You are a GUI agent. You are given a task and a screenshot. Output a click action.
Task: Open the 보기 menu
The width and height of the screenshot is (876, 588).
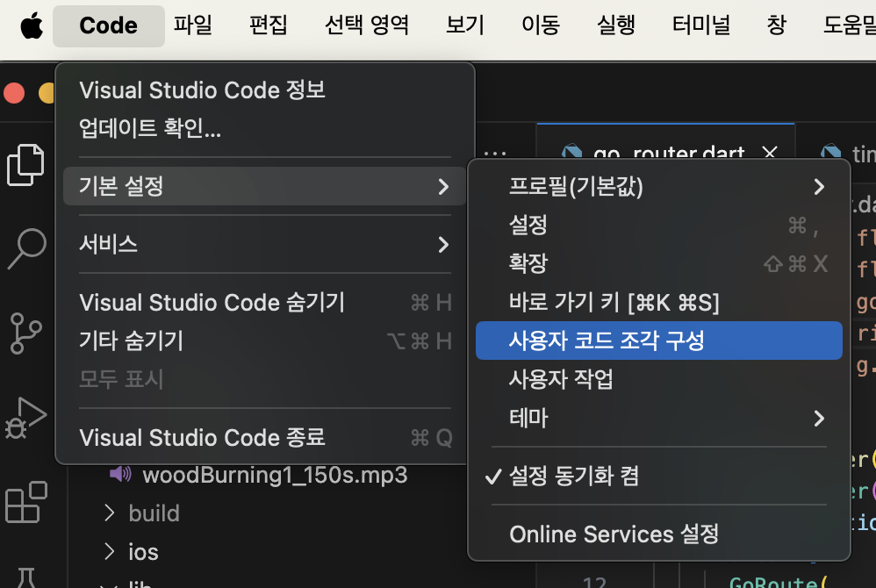465,25
